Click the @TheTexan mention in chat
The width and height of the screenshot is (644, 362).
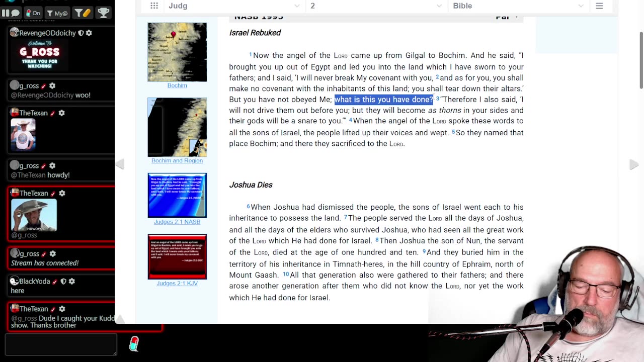click(28, 175)
